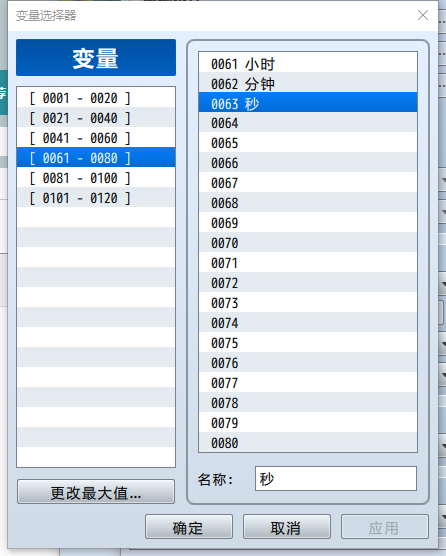Select variable 0074
Image resolution: width=446 pixels, height=556 pixels.
point(308,322)
